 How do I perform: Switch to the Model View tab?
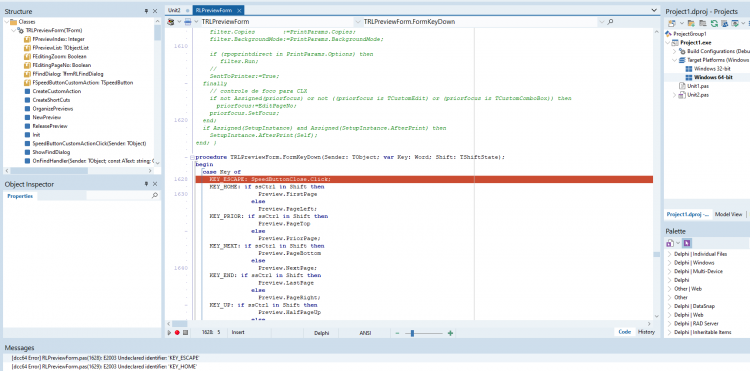[x=728, y=215]
